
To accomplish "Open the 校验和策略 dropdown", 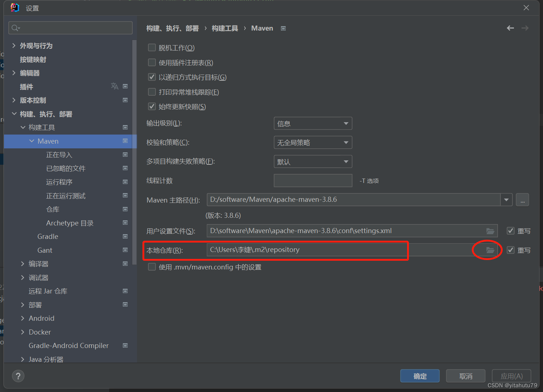I will pos(313,143).
